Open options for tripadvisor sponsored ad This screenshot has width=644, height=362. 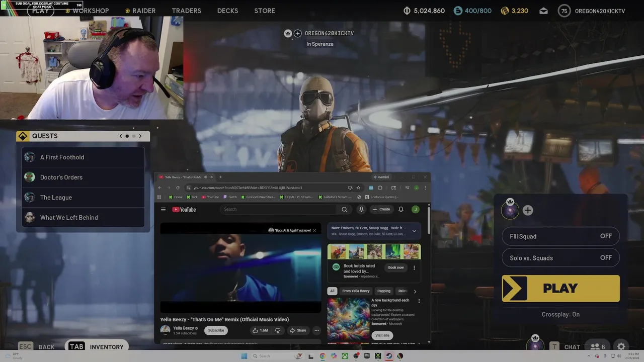(414, 267)
